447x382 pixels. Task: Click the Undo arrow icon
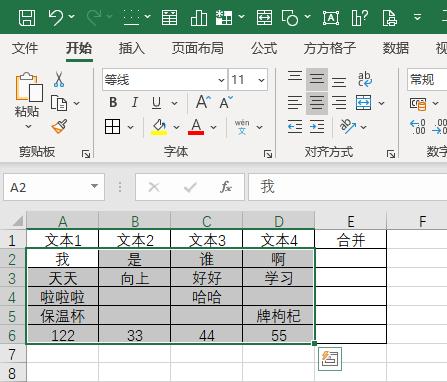56,17
